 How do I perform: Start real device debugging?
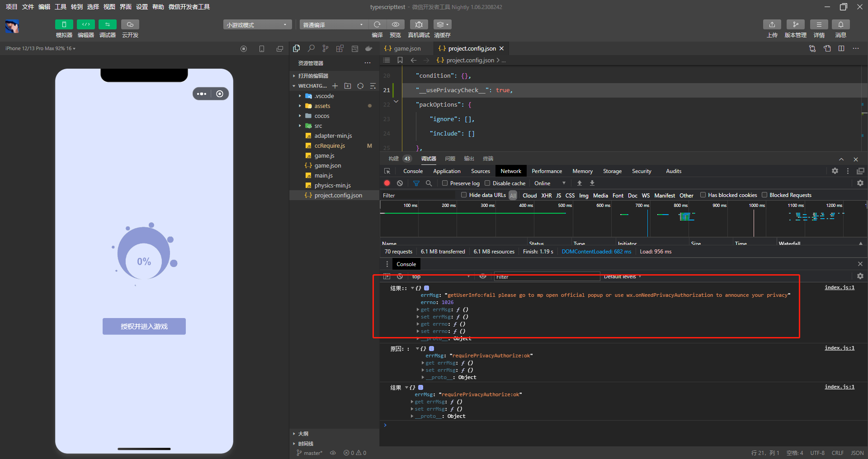click(x=419, y=24)
